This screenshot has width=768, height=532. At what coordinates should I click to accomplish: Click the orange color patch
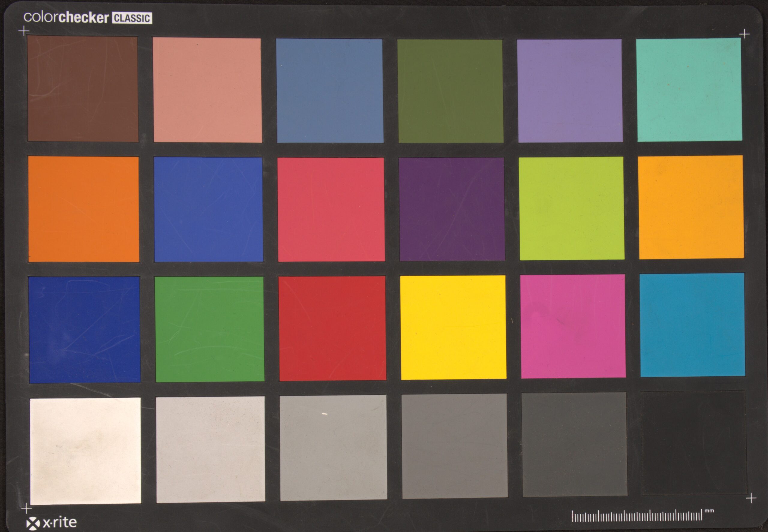point(83,209)
